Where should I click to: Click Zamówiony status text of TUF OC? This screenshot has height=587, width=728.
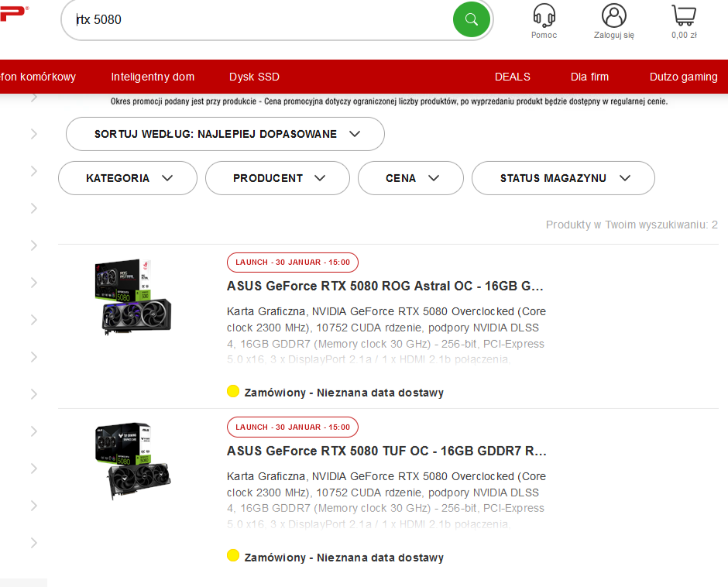[x=344, y=558]
